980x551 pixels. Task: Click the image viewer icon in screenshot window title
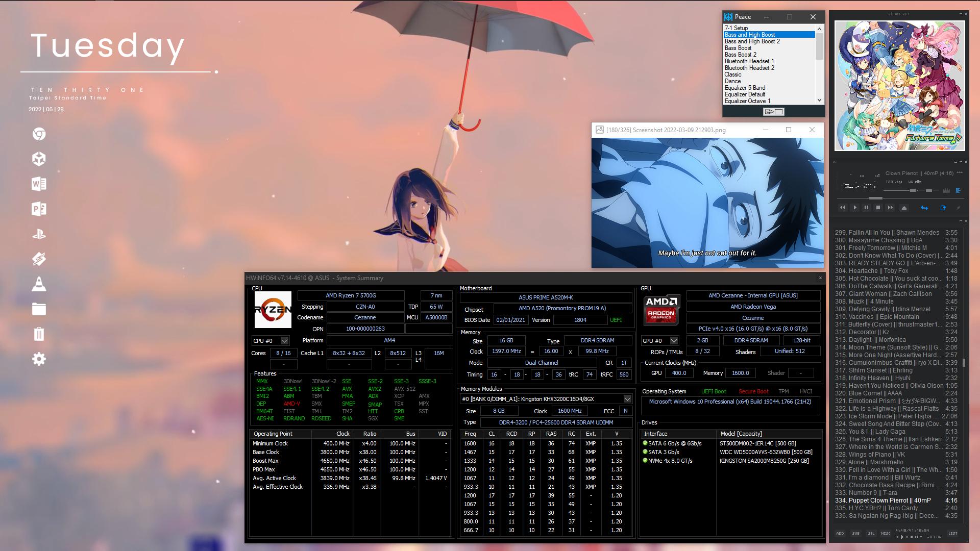600,130
